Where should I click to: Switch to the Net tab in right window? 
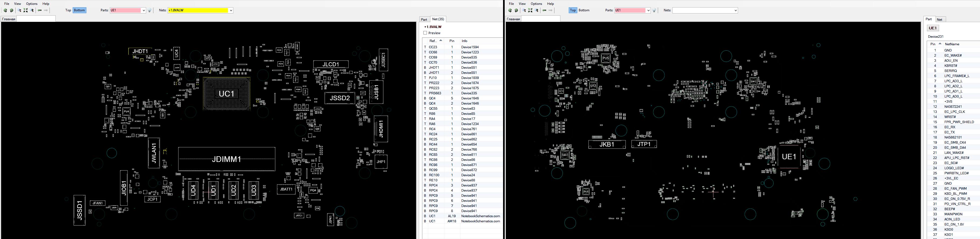(939, 19)
